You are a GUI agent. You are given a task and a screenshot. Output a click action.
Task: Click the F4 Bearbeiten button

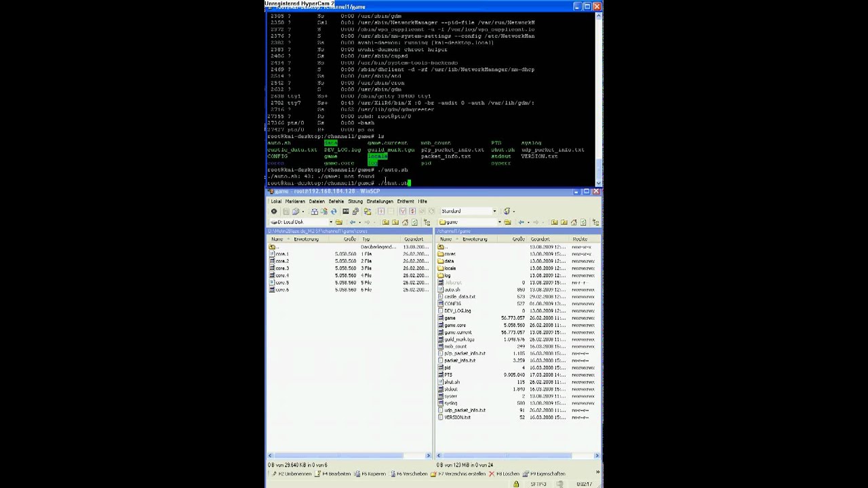[x=332, y=474]
